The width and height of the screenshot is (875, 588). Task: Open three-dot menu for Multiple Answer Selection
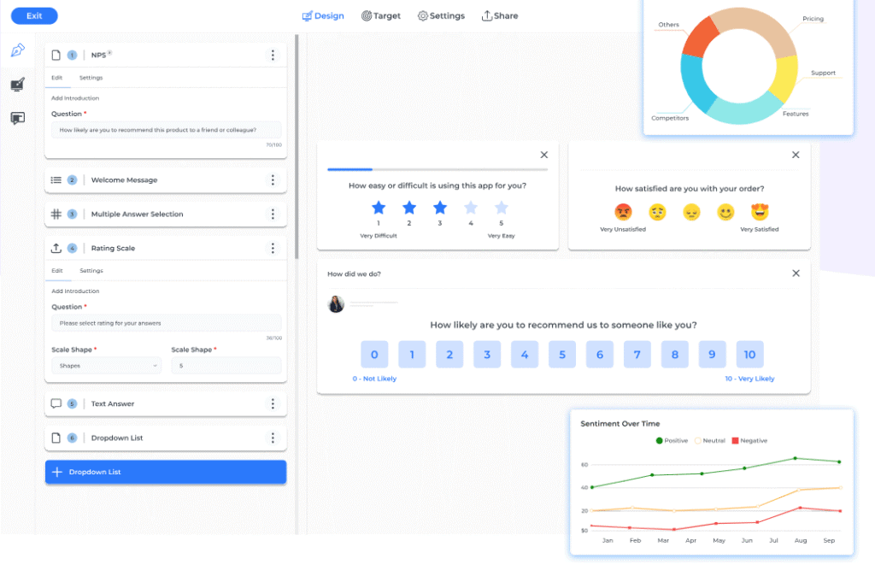273,215
